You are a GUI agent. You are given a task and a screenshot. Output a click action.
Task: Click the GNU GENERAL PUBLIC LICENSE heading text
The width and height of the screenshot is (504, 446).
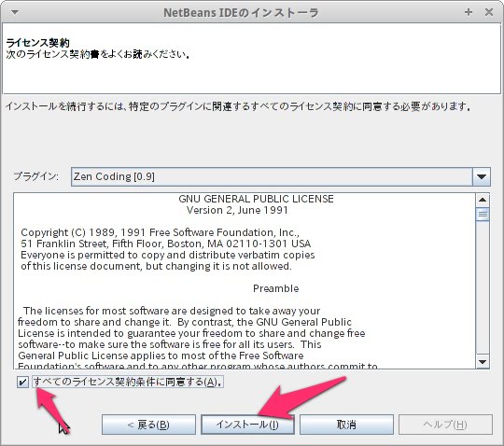click(x=256, y=199)
